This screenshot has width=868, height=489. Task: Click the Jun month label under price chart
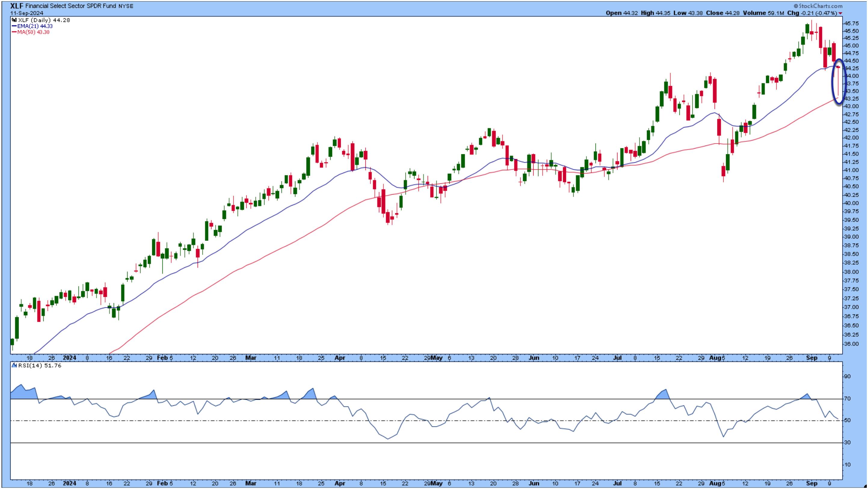[x=534, y=358]
